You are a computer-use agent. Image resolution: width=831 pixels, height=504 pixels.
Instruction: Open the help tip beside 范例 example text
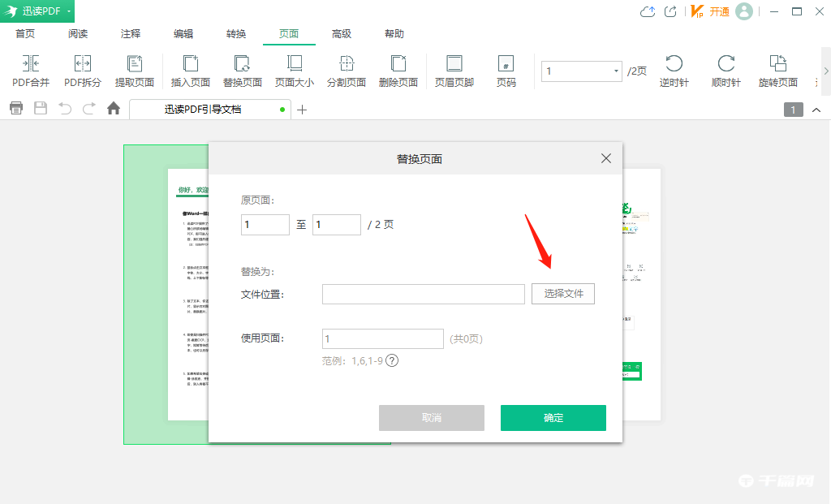pos(392,360)
